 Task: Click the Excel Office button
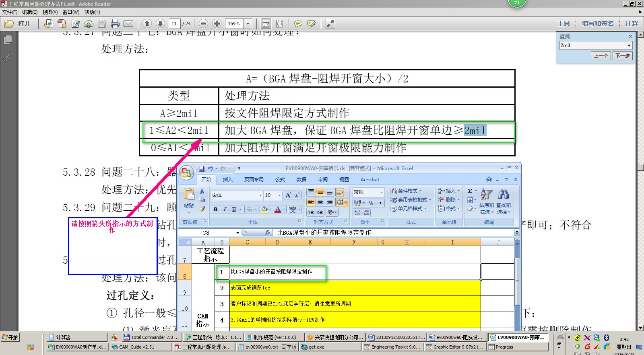[186, 173]
